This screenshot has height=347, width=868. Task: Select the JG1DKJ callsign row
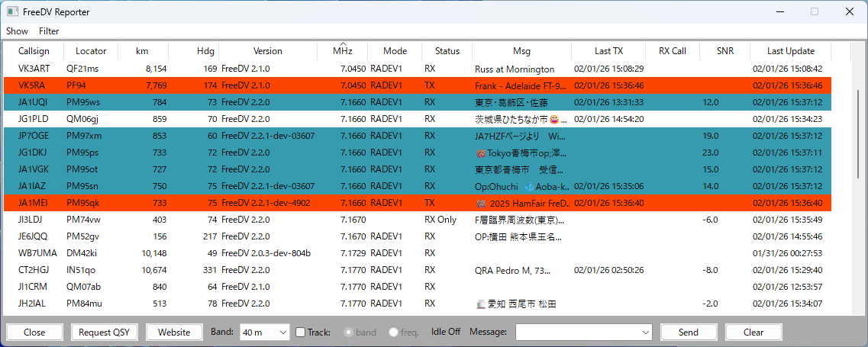[418, 153]
